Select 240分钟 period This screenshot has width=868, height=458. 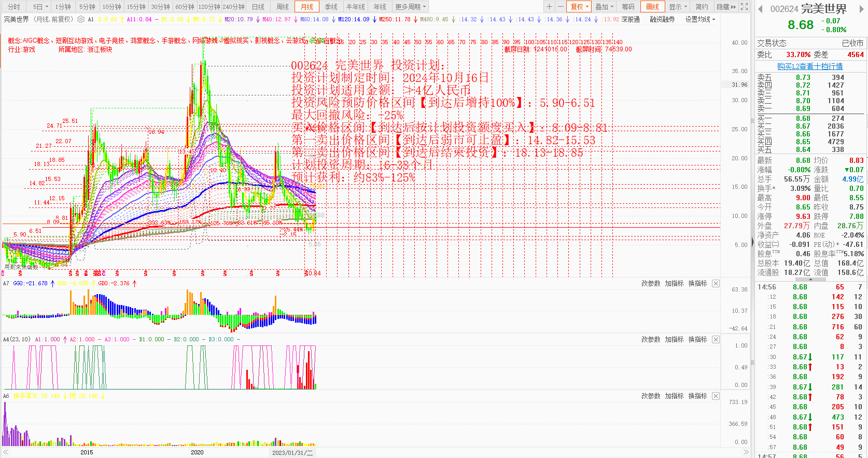pyautogui.click(x=234, y=7)
